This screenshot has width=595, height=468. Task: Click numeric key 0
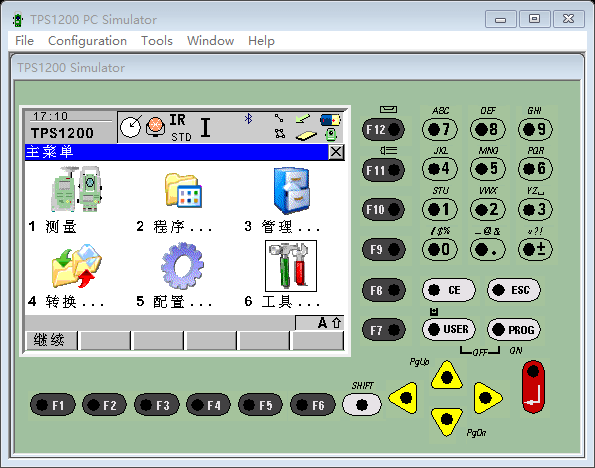pyautogui.click(x=440, y=249)
